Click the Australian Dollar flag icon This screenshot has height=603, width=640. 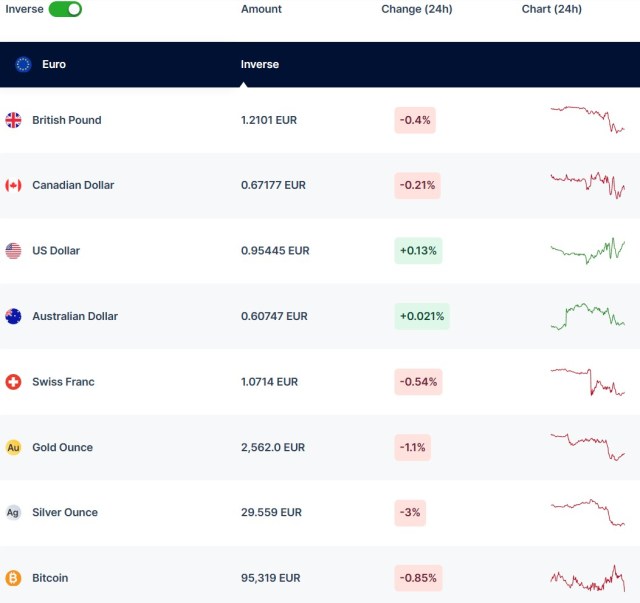point(13,316)
